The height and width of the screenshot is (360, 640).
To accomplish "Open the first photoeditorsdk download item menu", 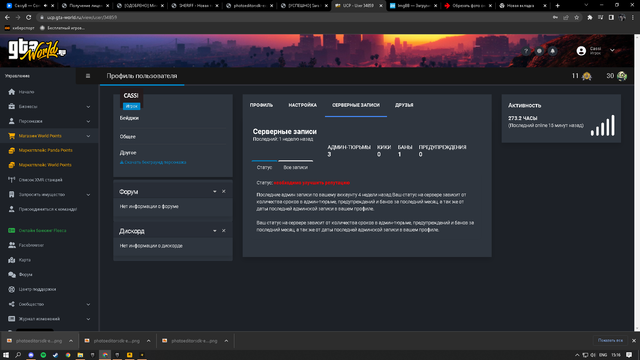I will (x=71, y=341).
